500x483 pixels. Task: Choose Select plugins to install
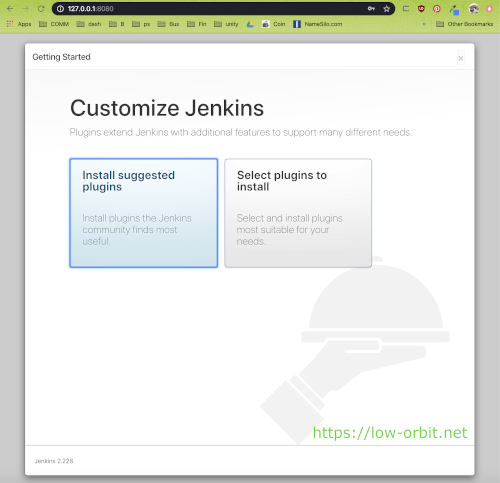tap(298, 213)
